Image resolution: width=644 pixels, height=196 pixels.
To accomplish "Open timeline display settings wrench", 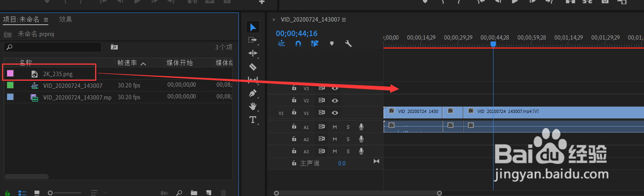I will coord(348,44).
